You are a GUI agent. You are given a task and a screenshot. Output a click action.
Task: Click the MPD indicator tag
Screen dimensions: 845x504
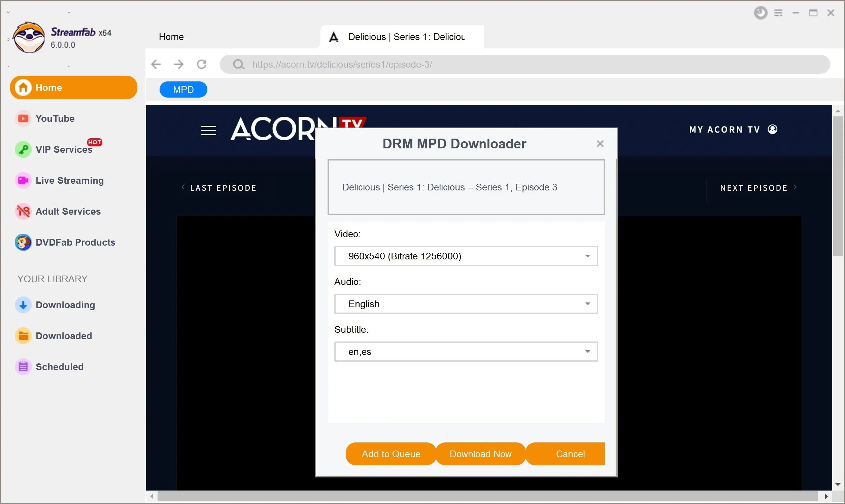(183, 89)
